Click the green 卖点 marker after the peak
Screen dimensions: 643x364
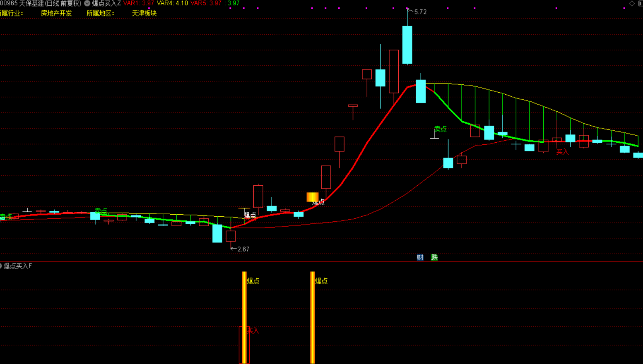(441, 129)
